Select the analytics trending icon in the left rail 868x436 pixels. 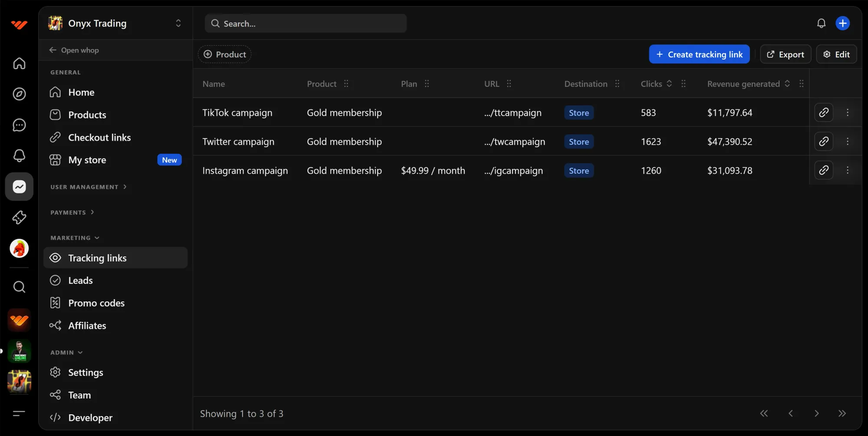[19, 187]
